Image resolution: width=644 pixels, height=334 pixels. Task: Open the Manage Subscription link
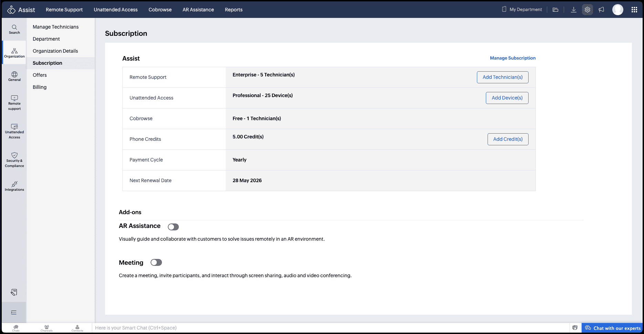coord(513,58)
